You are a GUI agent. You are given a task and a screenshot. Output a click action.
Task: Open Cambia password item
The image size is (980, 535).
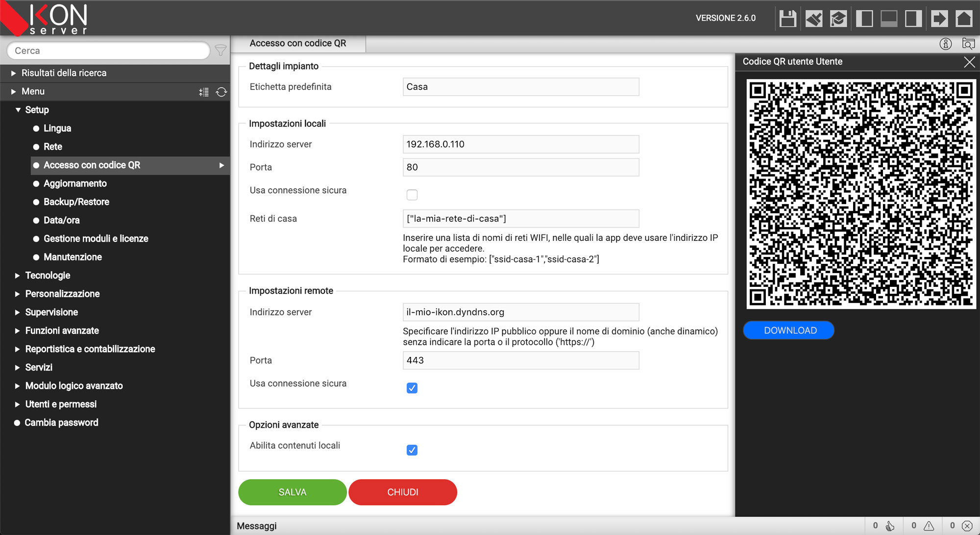pyautogui.click(x=61, y=423)
